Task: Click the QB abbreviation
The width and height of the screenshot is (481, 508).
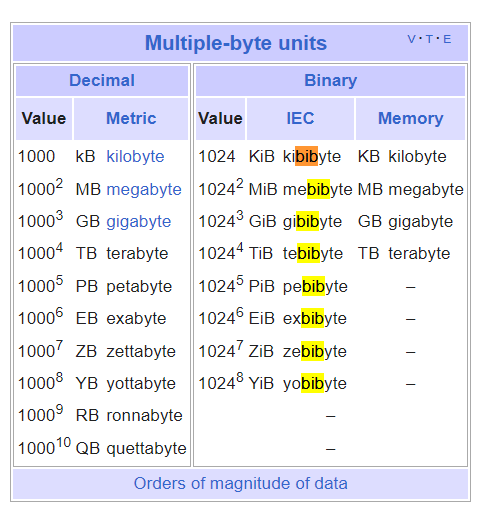Action: [x=88, y=449]
